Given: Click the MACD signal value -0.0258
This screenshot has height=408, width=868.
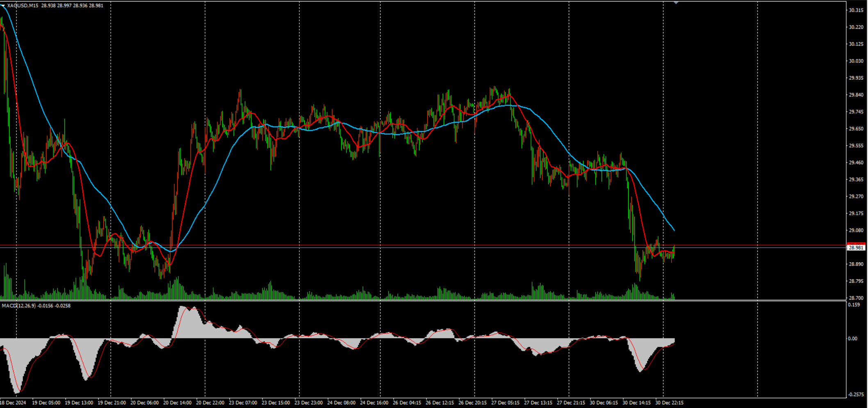Looking at the screenshot, I should pyautogui.click(x=63, y=306).
